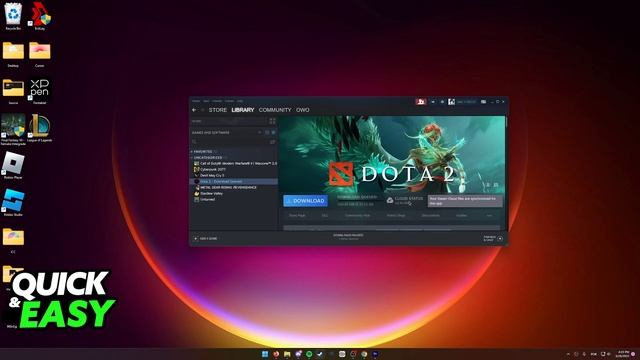Open the Guides link for Dota 2
Viewport: 640px width, 360px height.
tap(462, 216)
